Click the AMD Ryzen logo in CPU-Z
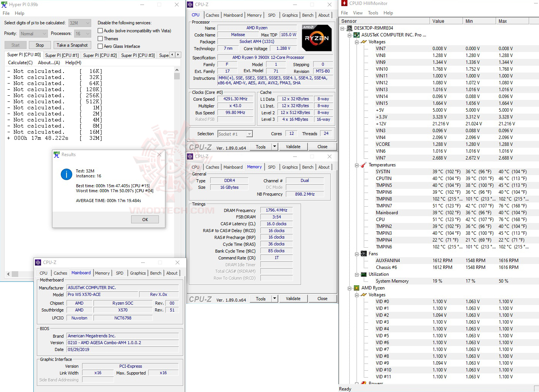The image size is (539, 392). [x=317, y=37]
